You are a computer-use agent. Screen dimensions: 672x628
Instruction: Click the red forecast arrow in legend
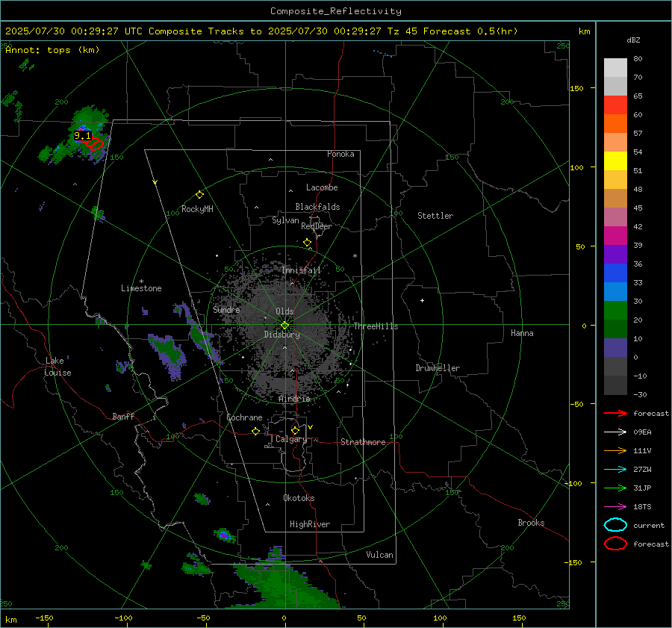(615, 413)
